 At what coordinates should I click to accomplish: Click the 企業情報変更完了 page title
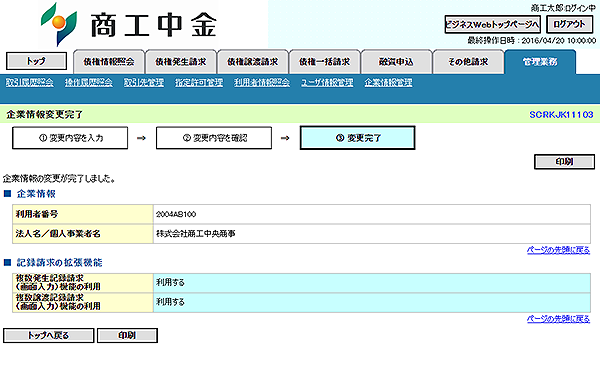pyautogui.click(x=45, y=114)
